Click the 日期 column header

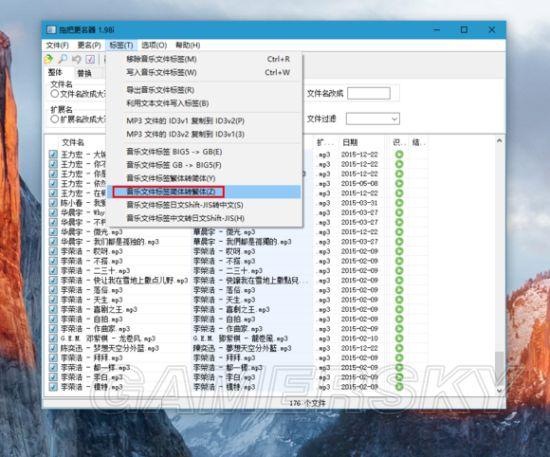tap(350, 142)
